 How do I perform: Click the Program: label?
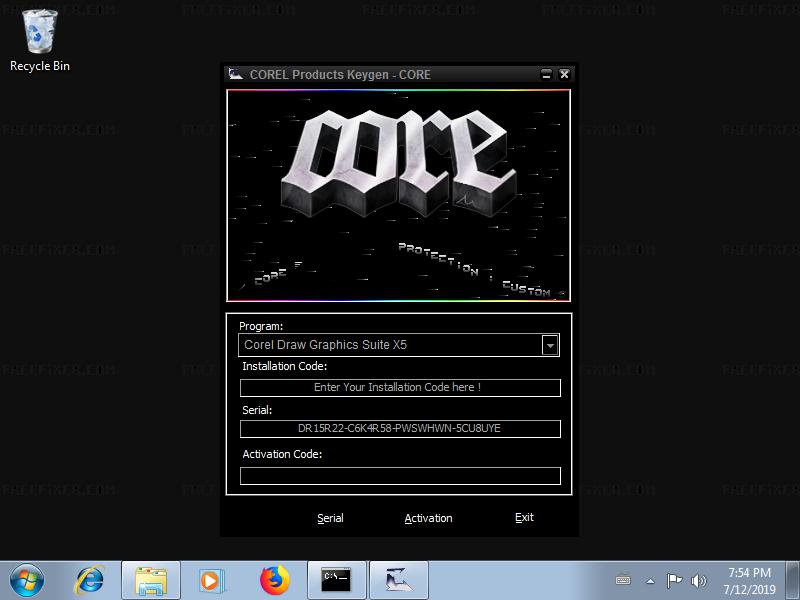[x=261, y=327]
